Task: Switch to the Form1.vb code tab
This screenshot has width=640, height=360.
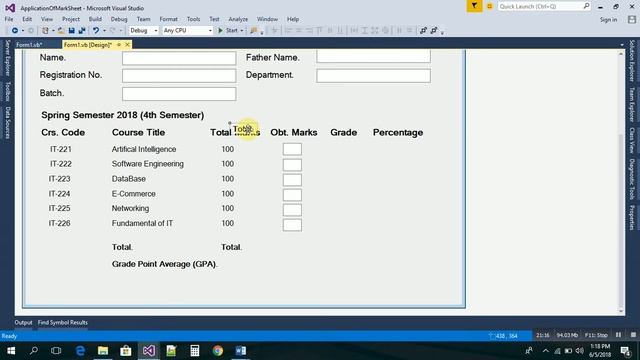Action: 29,45
